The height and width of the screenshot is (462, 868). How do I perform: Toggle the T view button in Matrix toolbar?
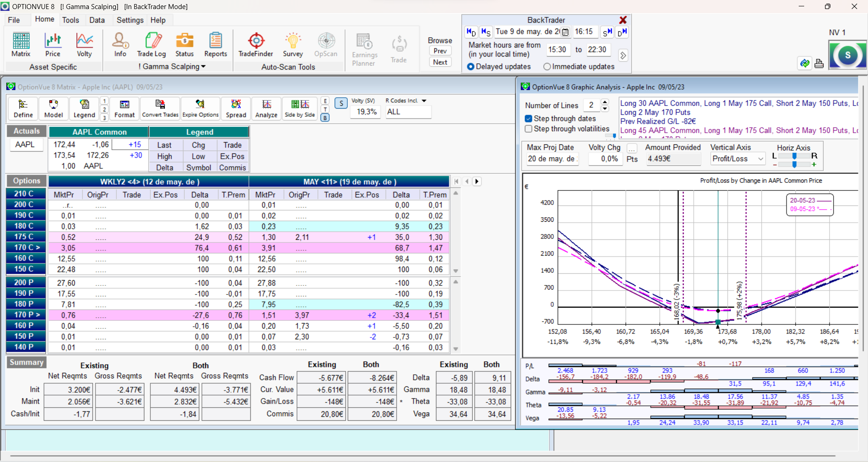[x=325, y=110]
